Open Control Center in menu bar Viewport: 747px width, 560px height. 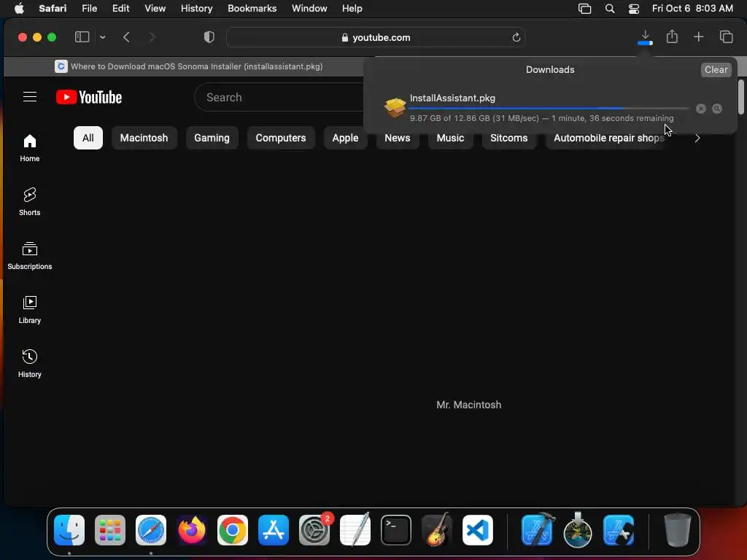coord(634,9)
